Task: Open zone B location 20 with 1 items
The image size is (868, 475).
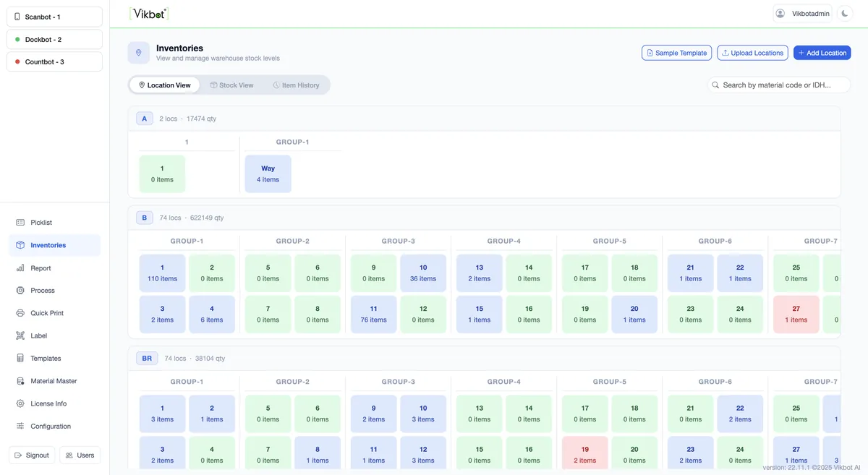Action: (634, 314)
